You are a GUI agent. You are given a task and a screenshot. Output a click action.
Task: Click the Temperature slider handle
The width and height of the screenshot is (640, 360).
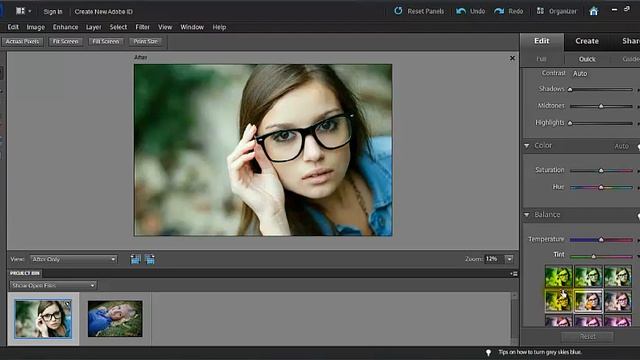(x=601, y=240)
